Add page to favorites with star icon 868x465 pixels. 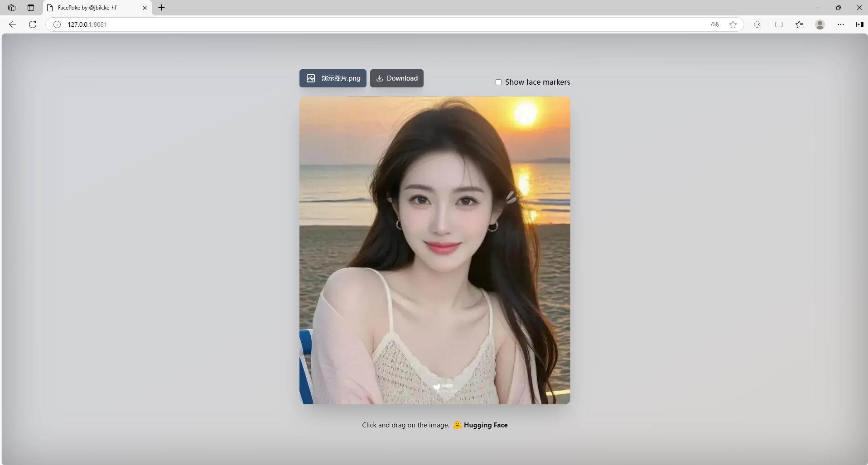733,24
